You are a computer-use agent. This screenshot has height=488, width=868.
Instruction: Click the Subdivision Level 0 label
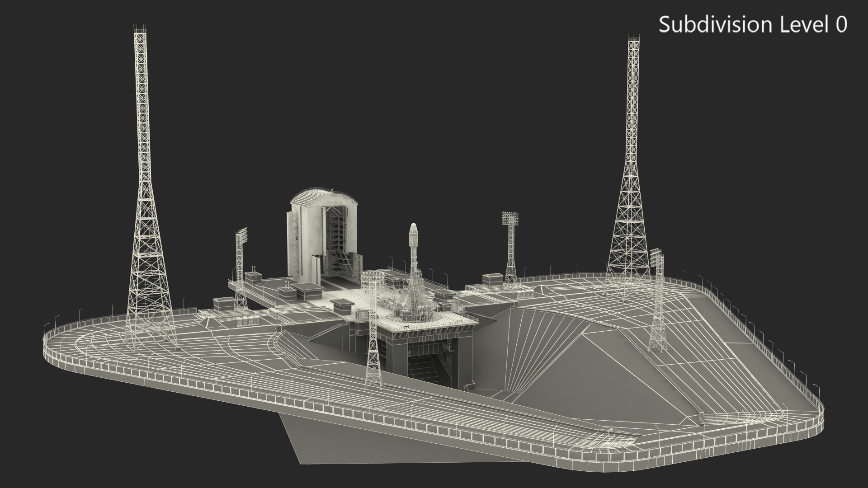pos(752,24)
